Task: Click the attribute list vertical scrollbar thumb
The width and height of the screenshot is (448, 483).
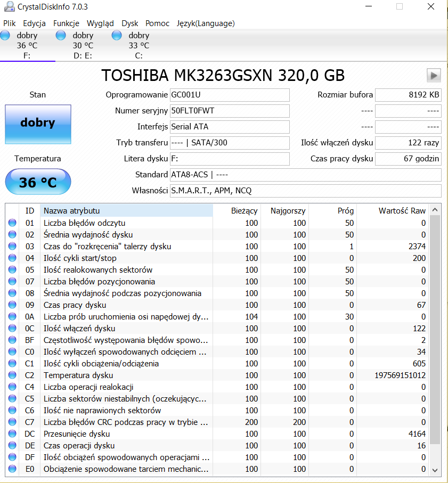Action: 435,330
